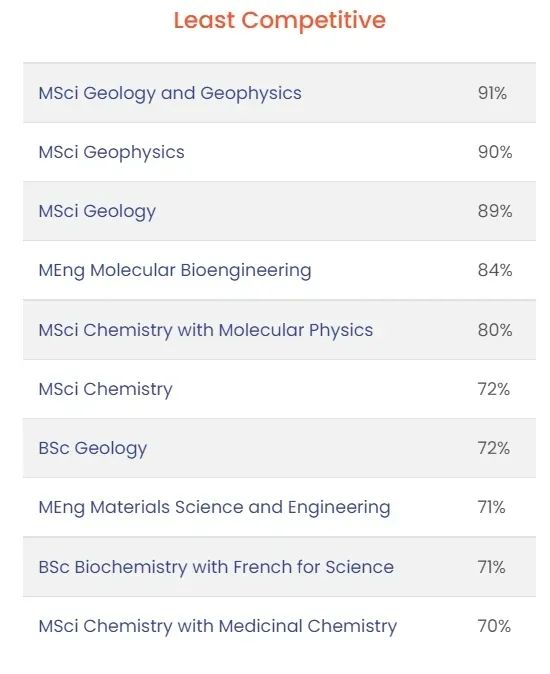The height and width of the screenshot is (674, 550).
Task: Click the 84% value for Molecular Bioengineering
Action: pyautogui.click(x=495, y=270)
